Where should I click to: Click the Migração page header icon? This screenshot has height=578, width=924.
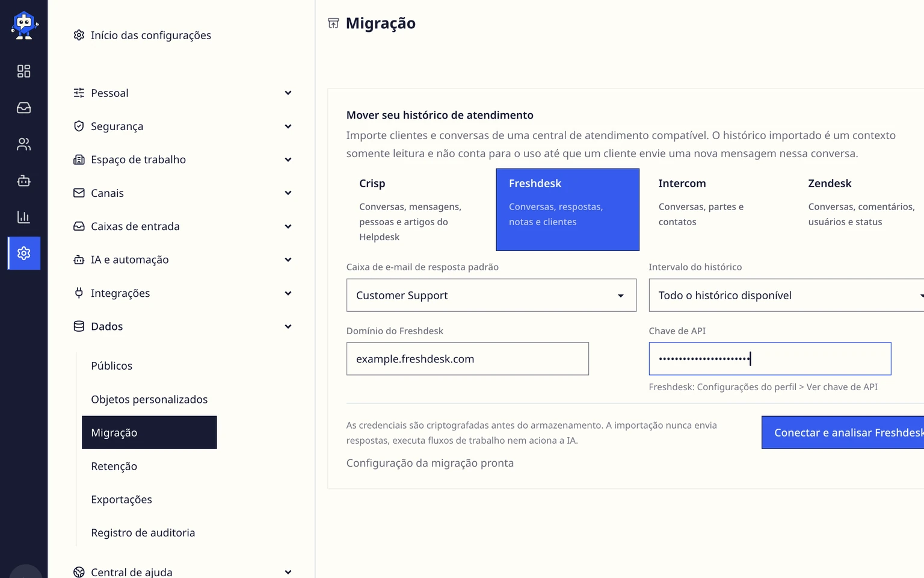pos(333,23)
